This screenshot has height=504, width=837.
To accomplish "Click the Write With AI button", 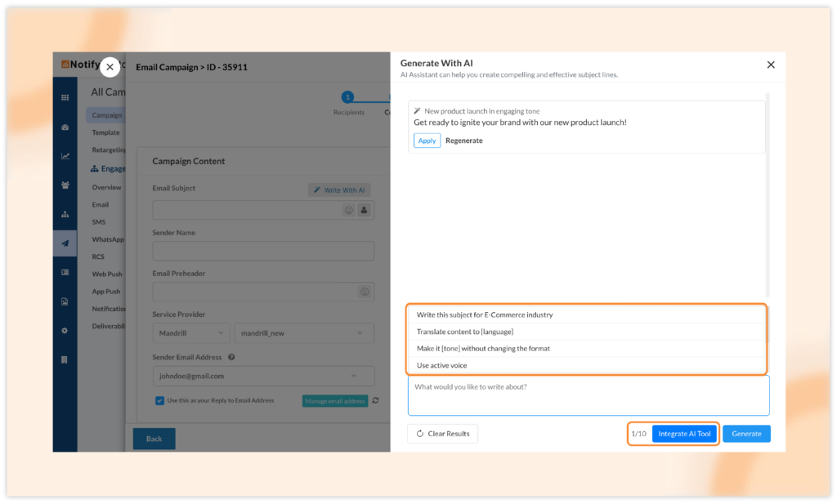I will point(339,190).
